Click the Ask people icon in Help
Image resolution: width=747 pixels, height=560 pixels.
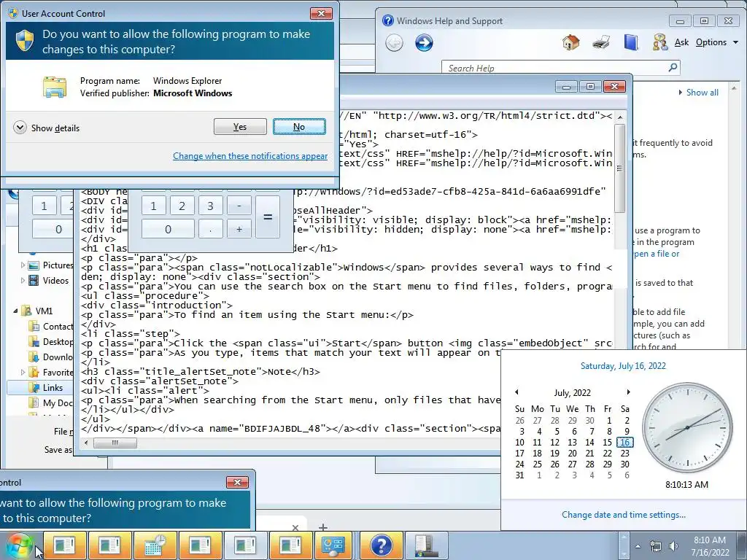tap(659, 42)
